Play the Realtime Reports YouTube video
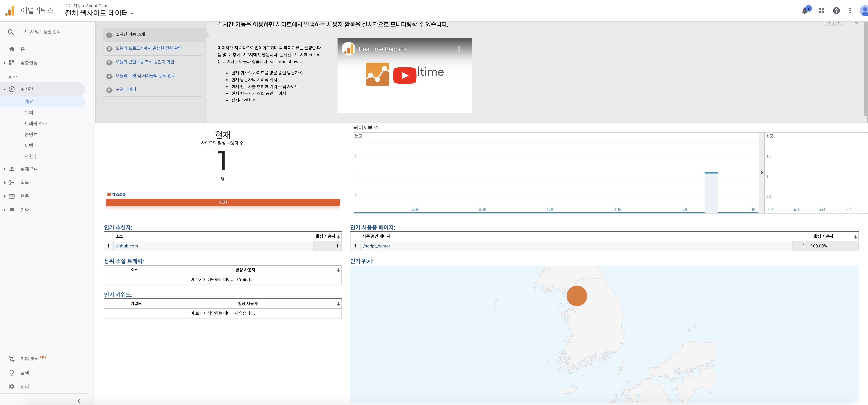The height and width of the screenshot is (405, 868). [405, 76]
